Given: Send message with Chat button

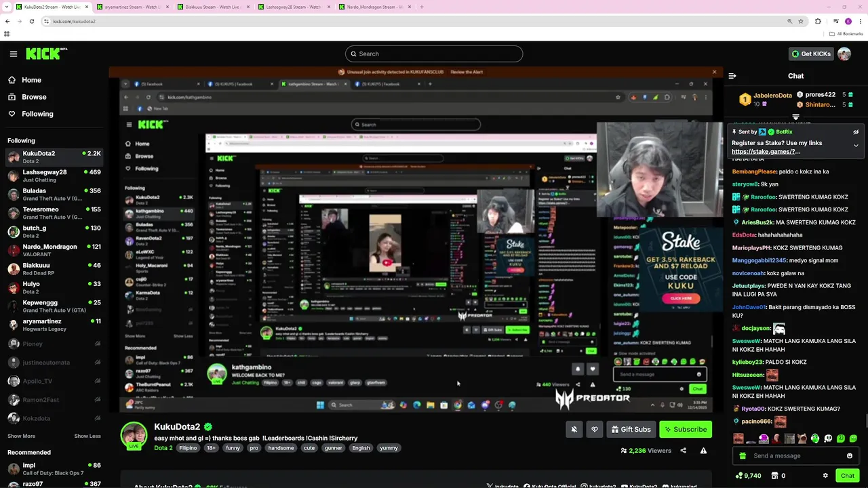Looking at the screenshot, I should 847,476.
